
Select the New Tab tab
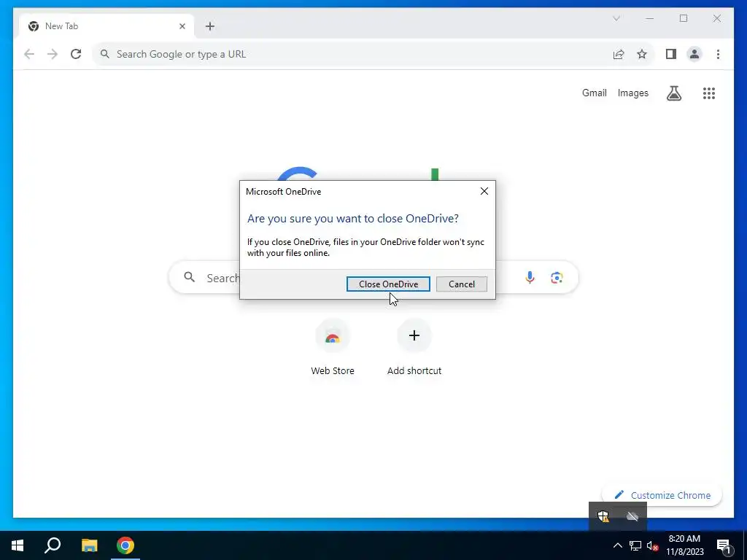point(106,26)
